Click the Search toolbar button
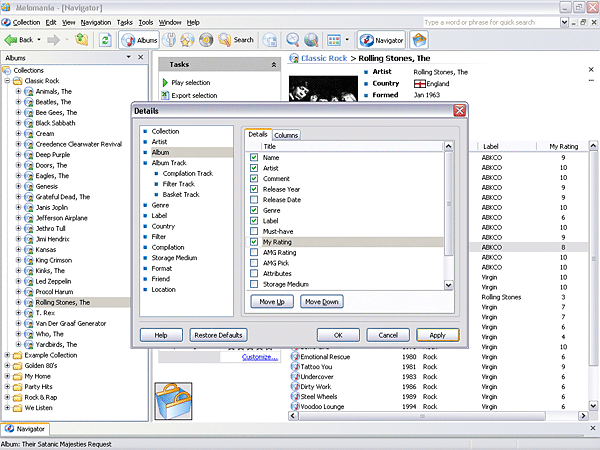The image size is (600, 450). [236, 40]
